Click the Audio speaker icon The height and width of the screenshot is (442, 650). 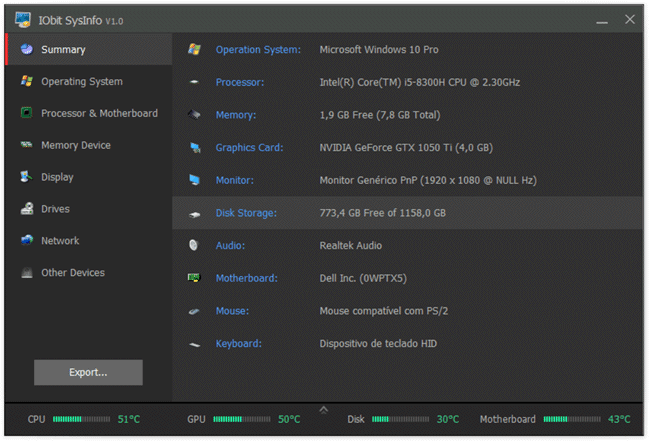(194, 246)
